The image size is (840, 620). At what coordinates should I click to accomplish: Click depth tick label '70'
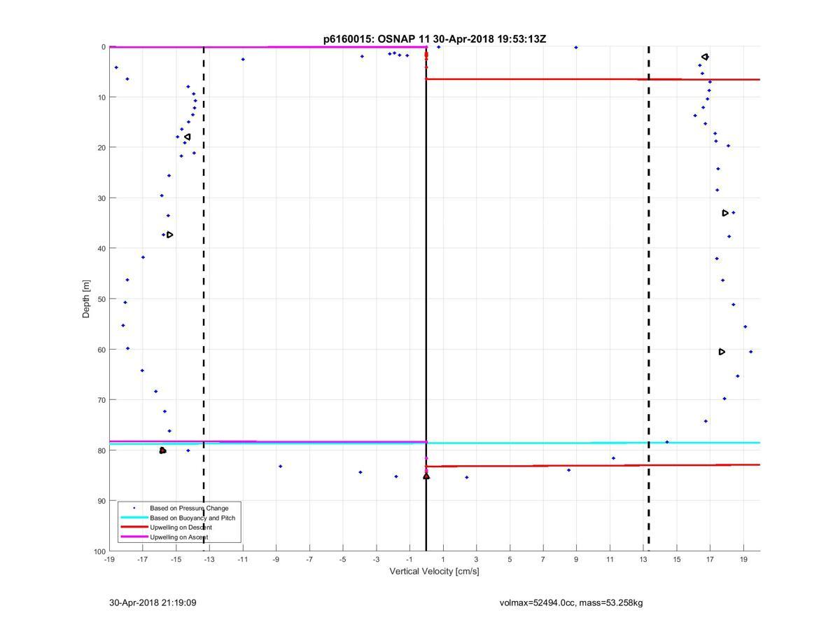tap(101, 400)
